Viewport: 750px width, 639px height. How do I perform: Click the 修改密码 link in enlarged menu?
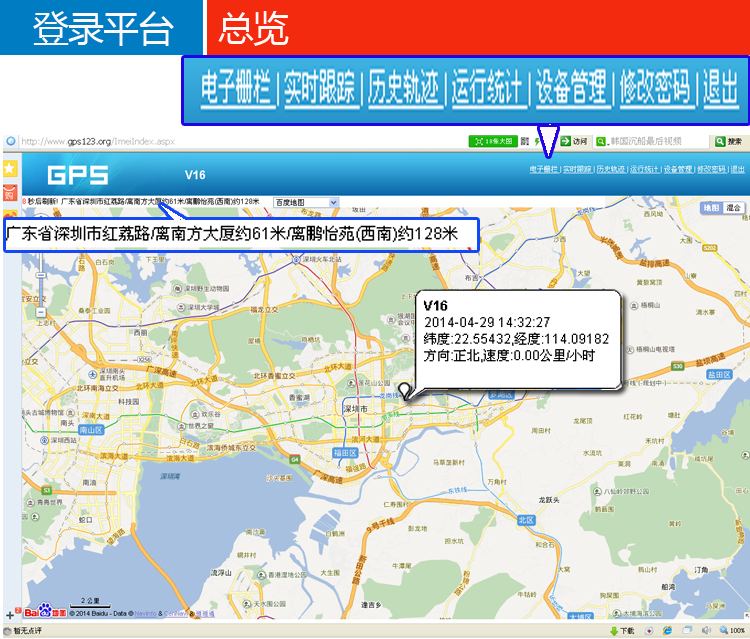click(x=656, y=89)
